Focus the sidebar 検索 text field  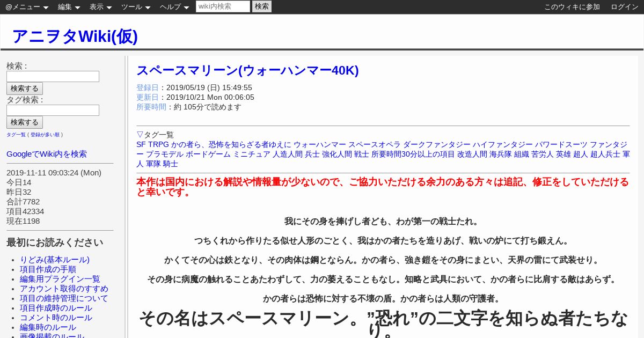click(53, 77)
